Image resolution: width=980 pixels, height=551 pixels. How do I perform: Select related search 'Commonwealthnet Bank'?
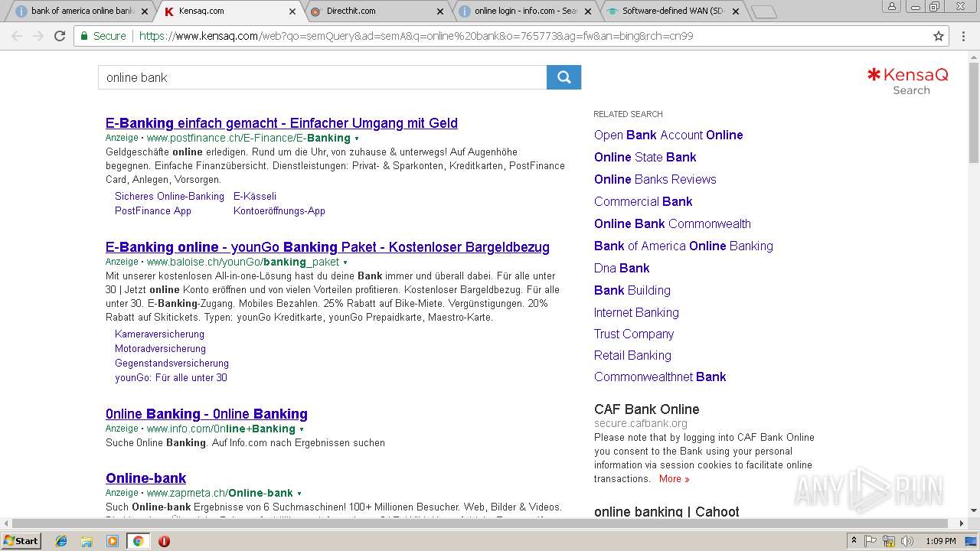pyautogui.click(x=660, y=377)
